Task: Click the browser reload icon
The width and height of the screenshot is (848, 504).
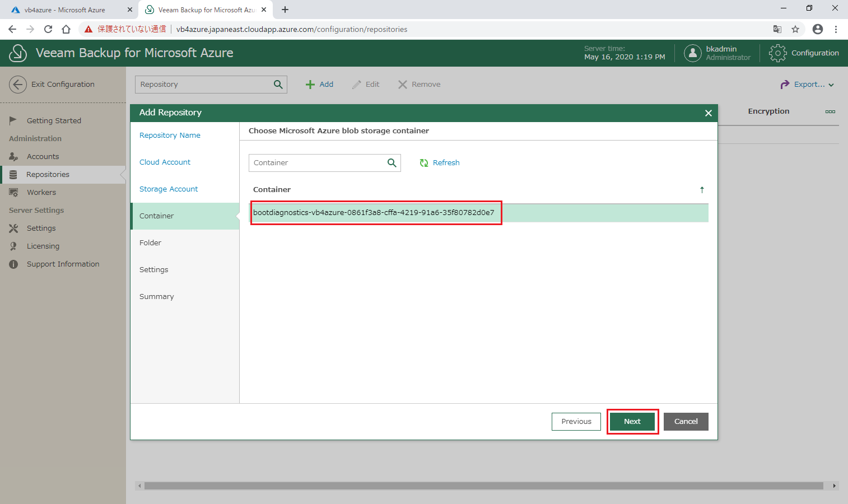Action: pyautogui.click(x=48, y=29)
